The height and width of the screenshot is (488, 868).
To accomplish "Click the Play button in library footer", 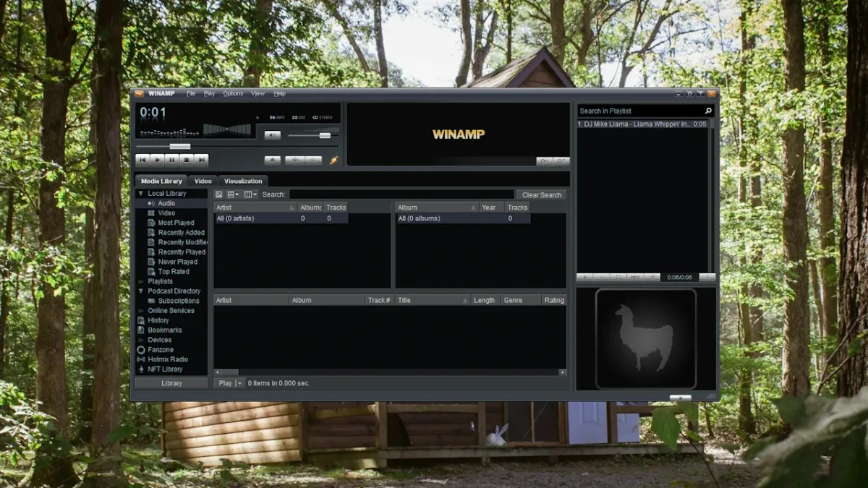I will (225, 383).
